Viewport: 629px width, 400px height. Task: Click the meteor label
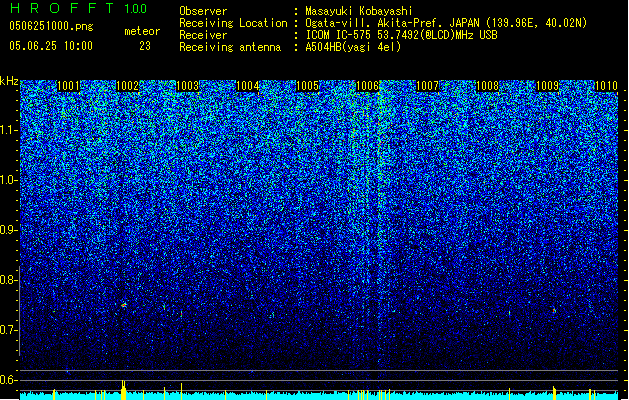(142, 31)
